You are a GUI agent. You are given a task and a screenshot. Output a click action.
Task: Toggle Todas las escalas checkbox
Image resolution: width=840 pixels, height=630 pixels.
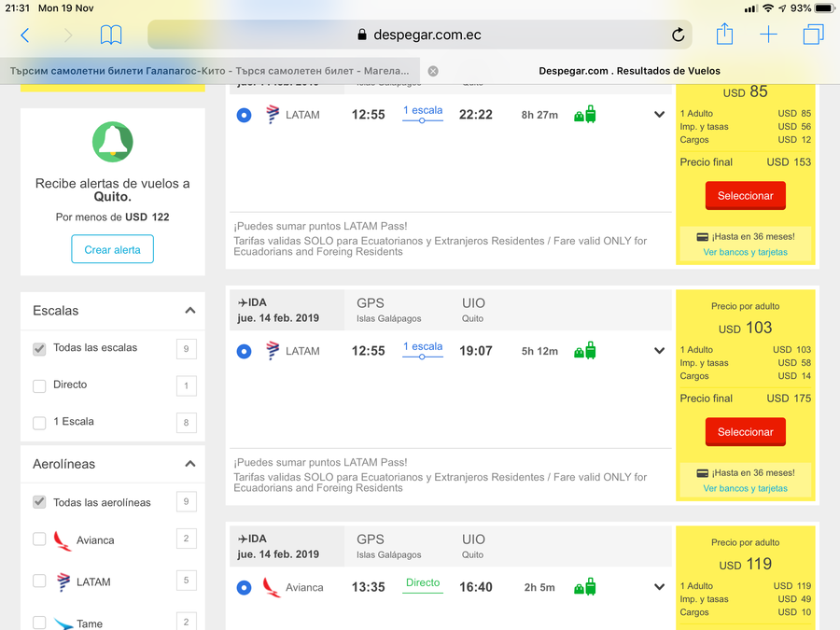(x=39, y=349)
